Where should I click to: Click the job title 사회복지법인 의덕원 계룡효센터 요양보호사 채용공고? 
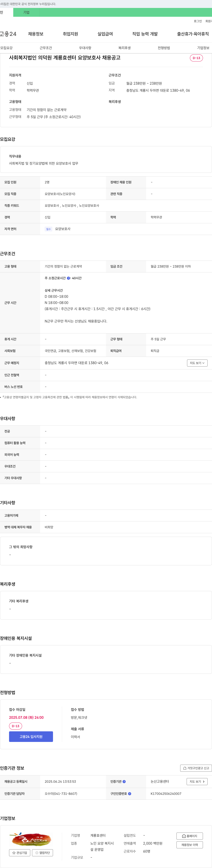pos(65,58)
